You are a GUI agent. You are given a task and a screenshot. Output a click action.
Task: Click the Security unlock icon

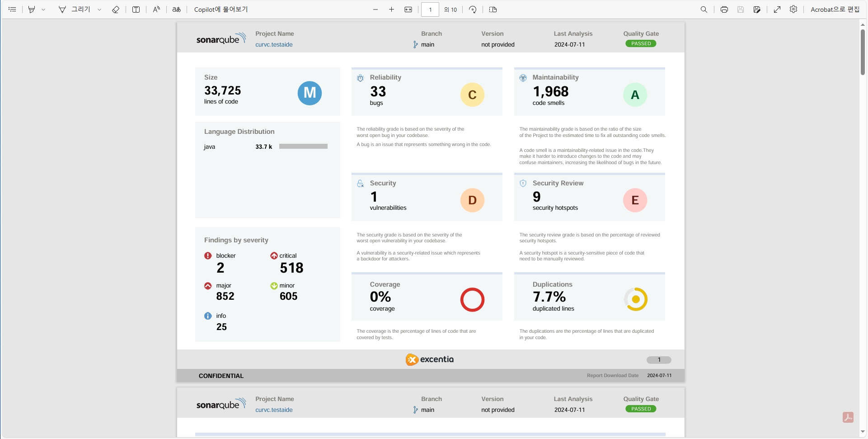pyautogui.click(x=360, y=184)
